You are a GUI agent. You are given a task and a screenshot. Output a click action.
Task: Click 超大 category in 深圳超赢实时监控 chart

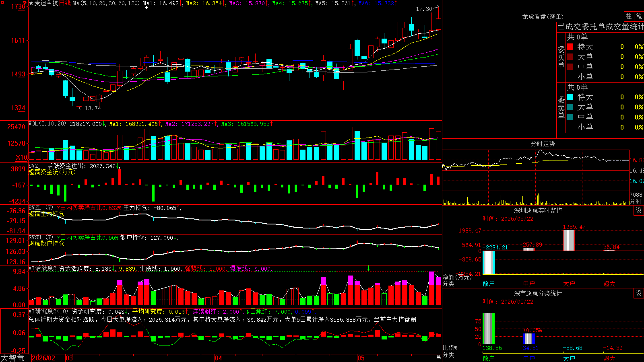(609, 284)
